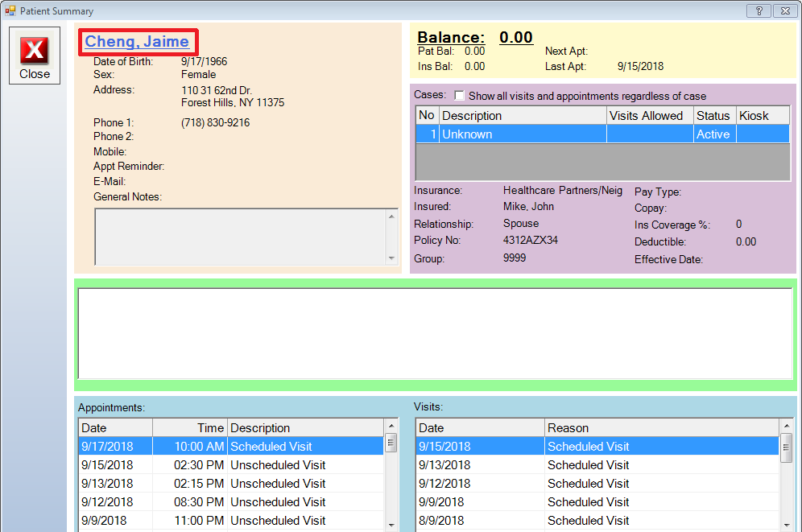Select the 9/12/2018 visit row
Image resolution: width=802 pixels, height=532 pixels.
pos(597,484)
